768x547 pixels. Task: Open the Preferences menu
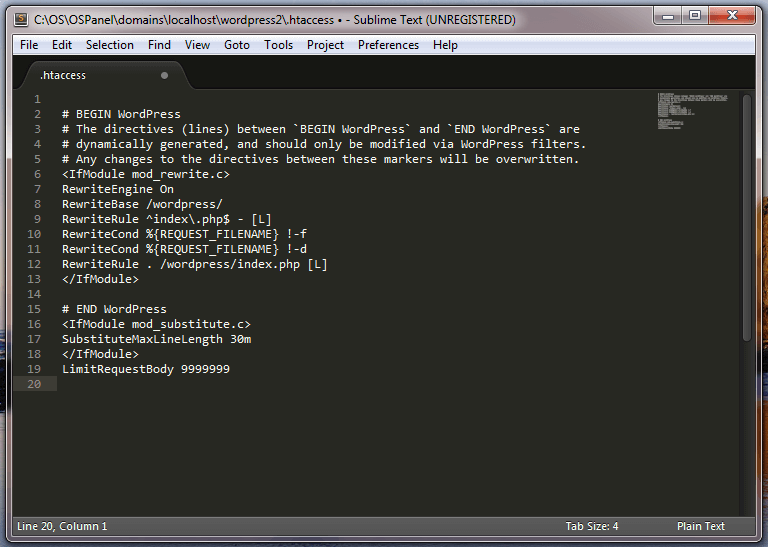click(388, 45)
